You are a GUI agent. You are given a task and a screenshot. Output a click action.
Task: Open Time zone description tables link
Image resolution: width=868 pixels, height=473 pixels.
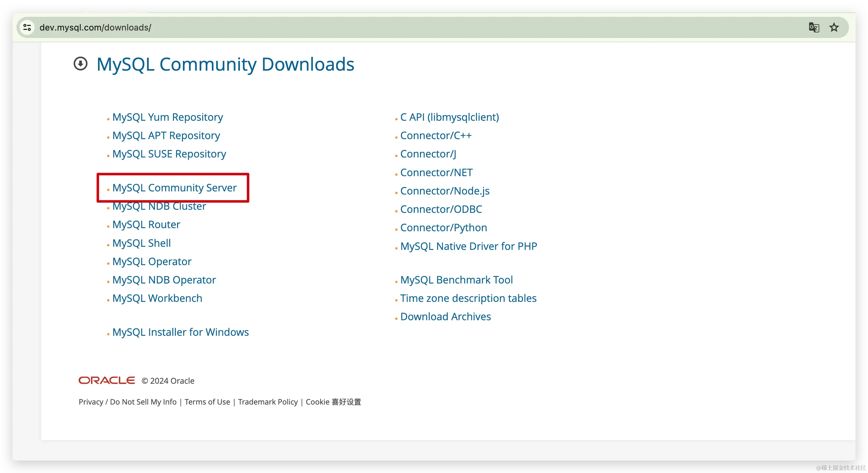click(468, 298)
